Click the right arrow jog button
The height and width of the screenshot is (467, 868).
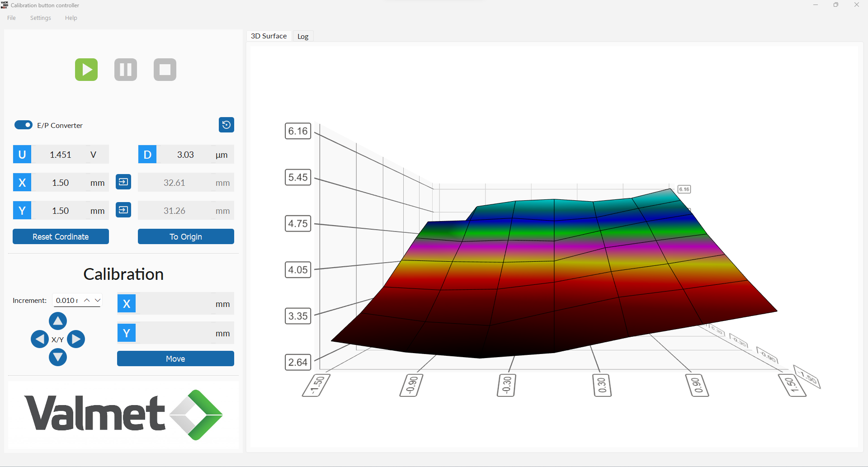[76, 339]
